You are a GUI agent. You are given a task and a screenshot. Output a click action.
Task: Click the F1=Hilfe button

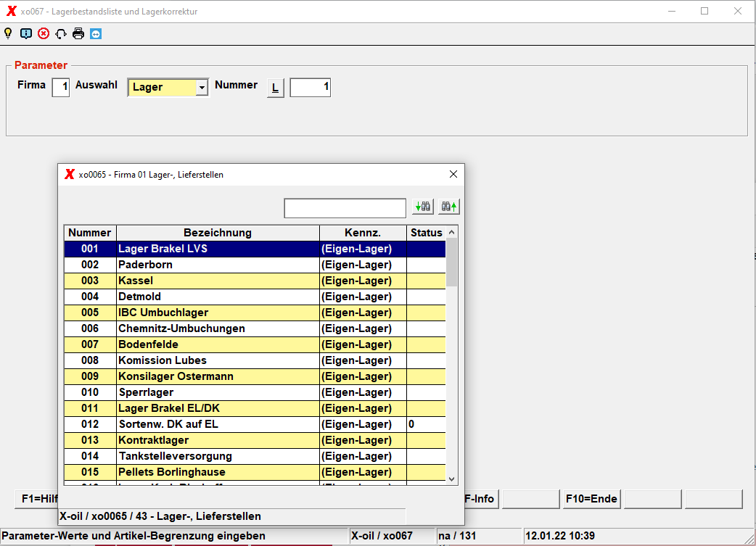tap(37, 499)
